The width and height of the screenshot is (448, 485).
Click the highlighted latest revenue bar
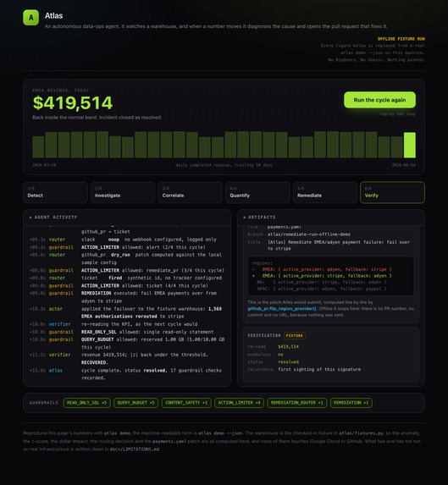click(410, 145)
